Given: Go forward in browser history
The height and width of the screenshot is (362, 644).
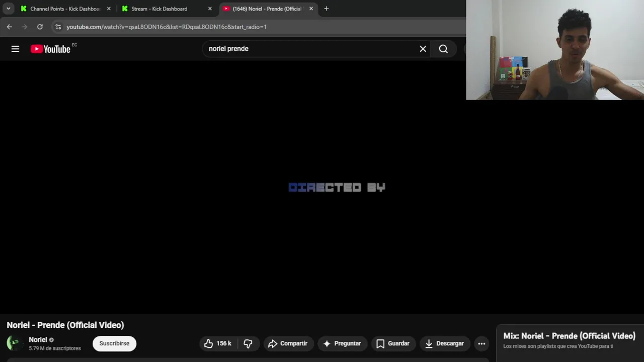Looking at the screenshot, I should (24, 27).
